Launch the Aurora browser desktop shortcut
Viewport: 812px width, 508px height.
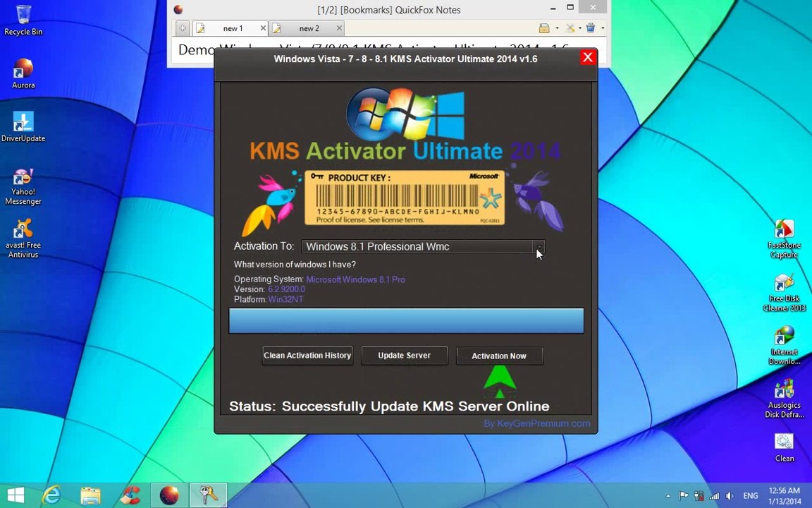(23, 73)
